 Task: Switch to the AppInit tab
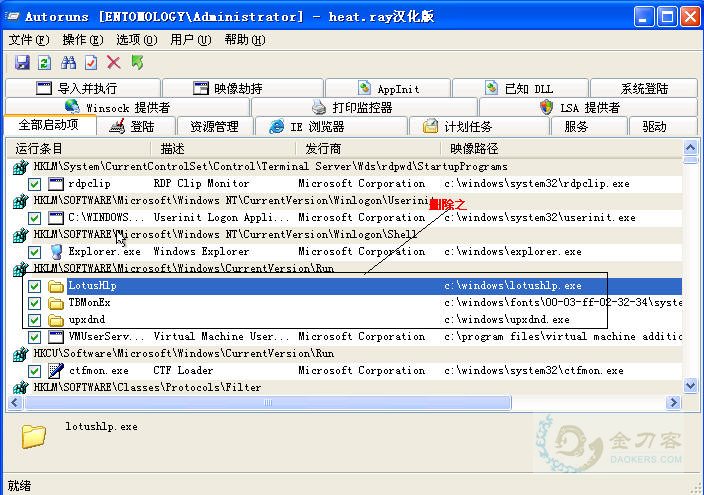pyautogui.click(x=388, y=88)
